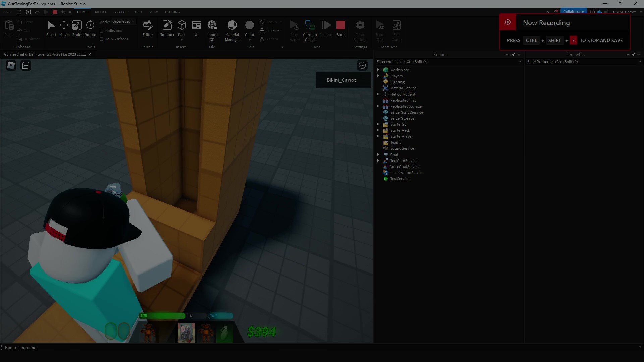The image size is (644, 362).
Task: Click the Color swatch tool
Action: [x=249, y=26]
